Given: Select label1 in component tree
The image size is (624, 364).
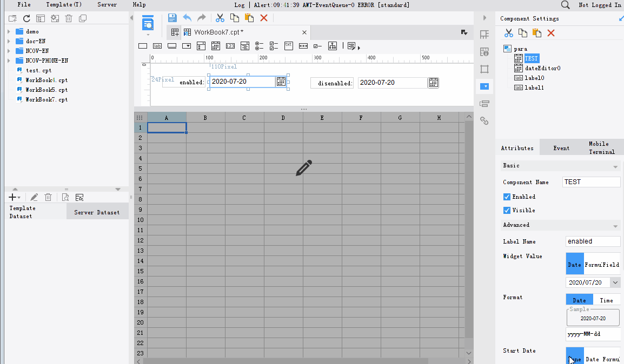Looking at the screenshot, I should 534,87.
